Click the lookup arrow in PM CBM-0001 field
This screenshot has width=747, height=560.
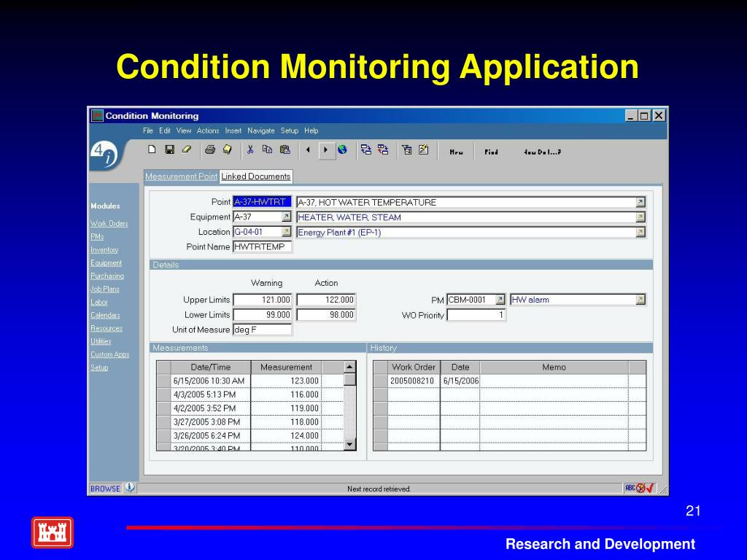500,300
